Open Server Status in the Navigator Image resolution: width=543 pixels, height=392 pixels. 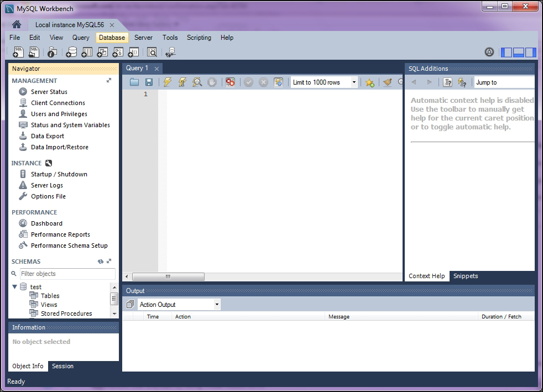click(x=49, y=92)
